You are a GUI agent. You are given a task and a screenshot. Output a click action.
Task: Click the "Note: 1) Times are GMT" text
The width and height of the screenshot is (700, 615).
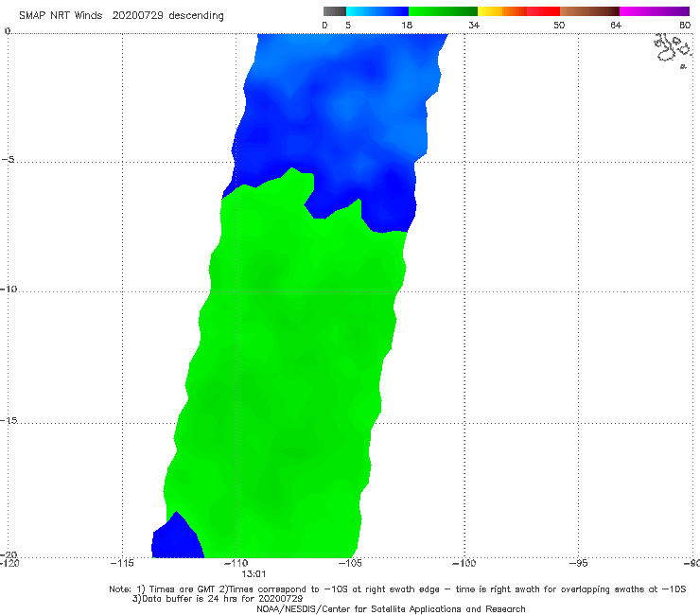pyautogui.click(x=163, y=589)
